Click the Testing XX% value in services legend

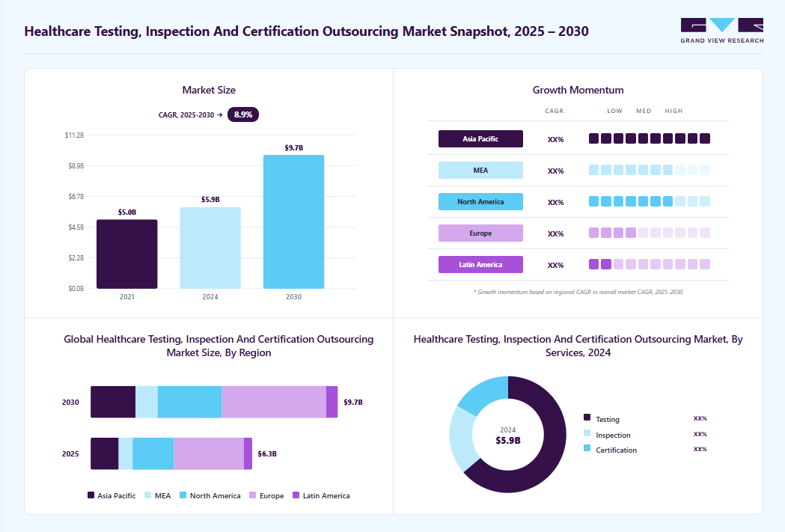700,418
